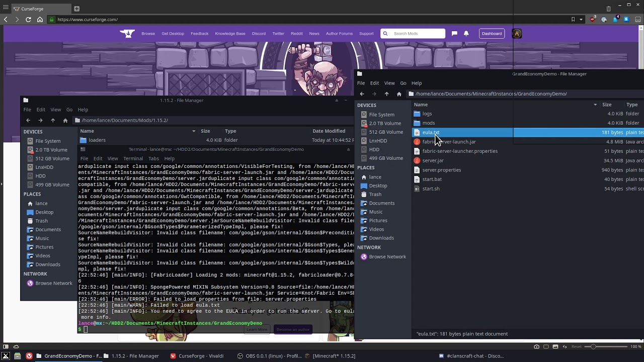644x362 pixels.
Task: Click the bookmark page icon in address bar
Action: [573, 20]
